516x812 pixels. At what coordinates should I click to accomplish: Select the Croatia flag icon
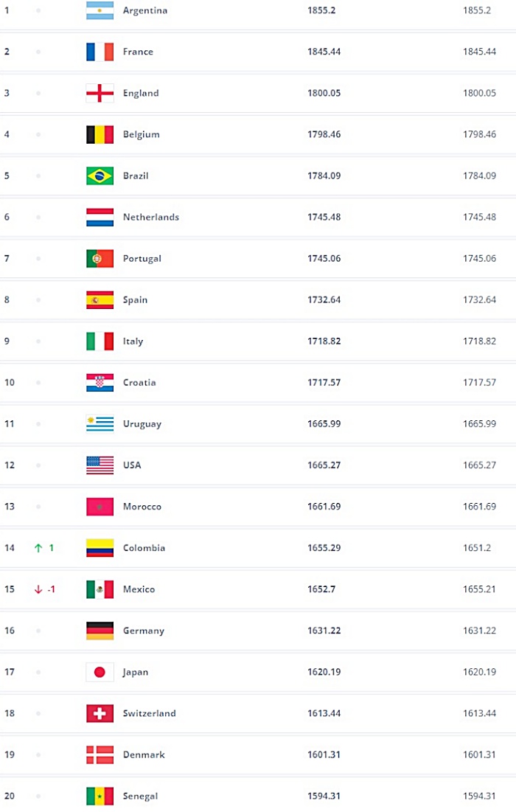pyautogui.click(x=100, y=382)
